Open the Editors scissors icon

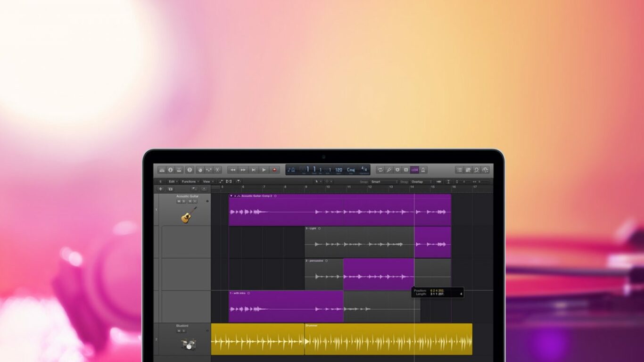pos(217,170)
